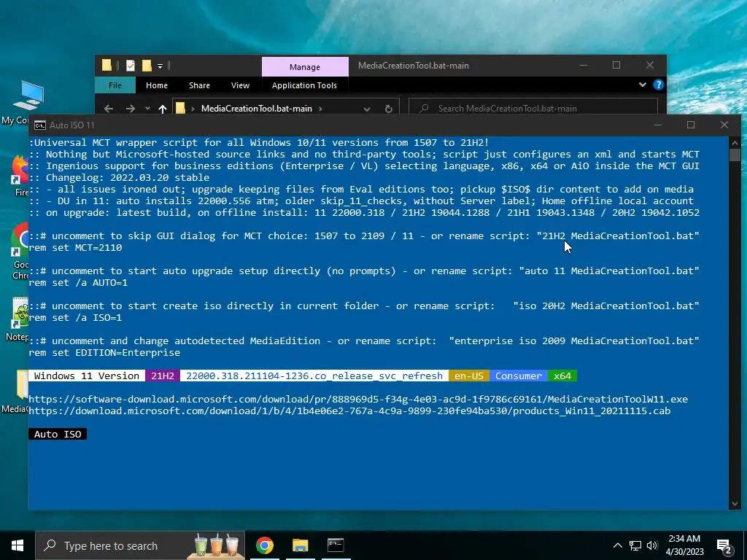Screen dimensions: 747x560
Task: Close the MediaCreationTool.bat-main Explorer window
Action: (650, 65)
